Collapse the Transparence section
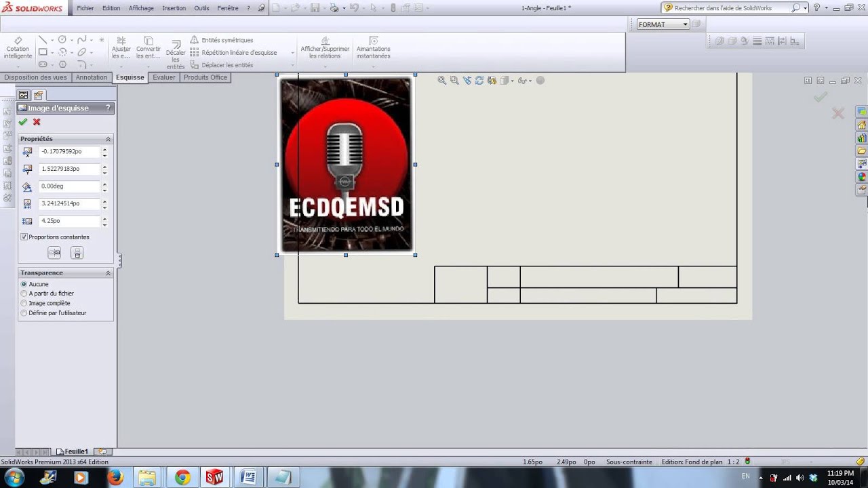 (x=108, y=273)
